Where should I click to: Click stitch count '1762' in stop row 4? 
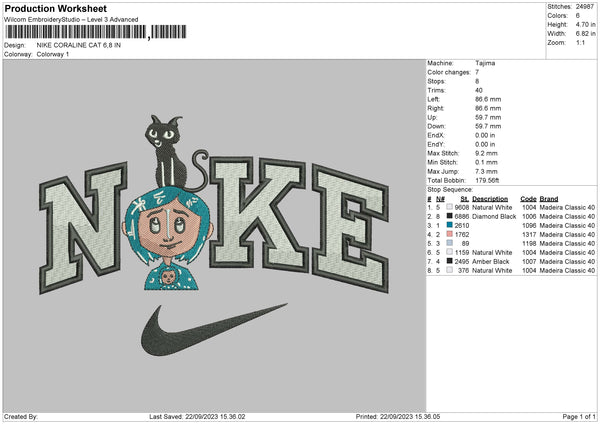(x=462, y=235)
